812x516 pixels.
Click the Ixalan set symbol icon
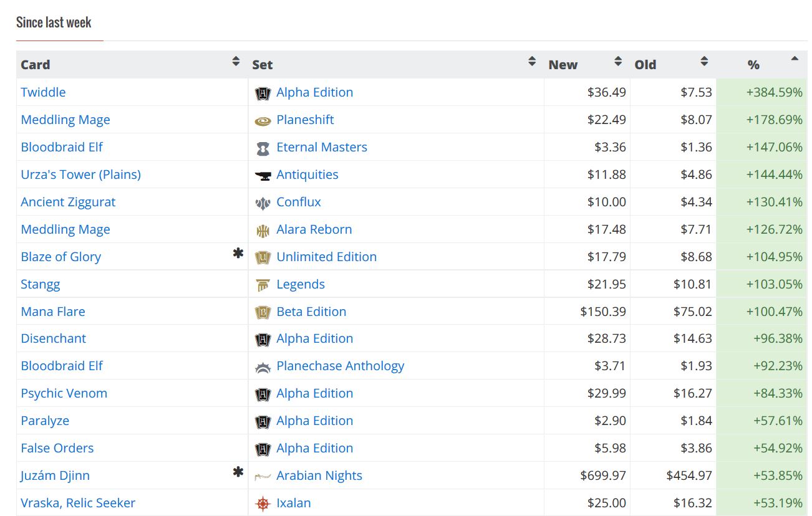[x=263, y=504]
